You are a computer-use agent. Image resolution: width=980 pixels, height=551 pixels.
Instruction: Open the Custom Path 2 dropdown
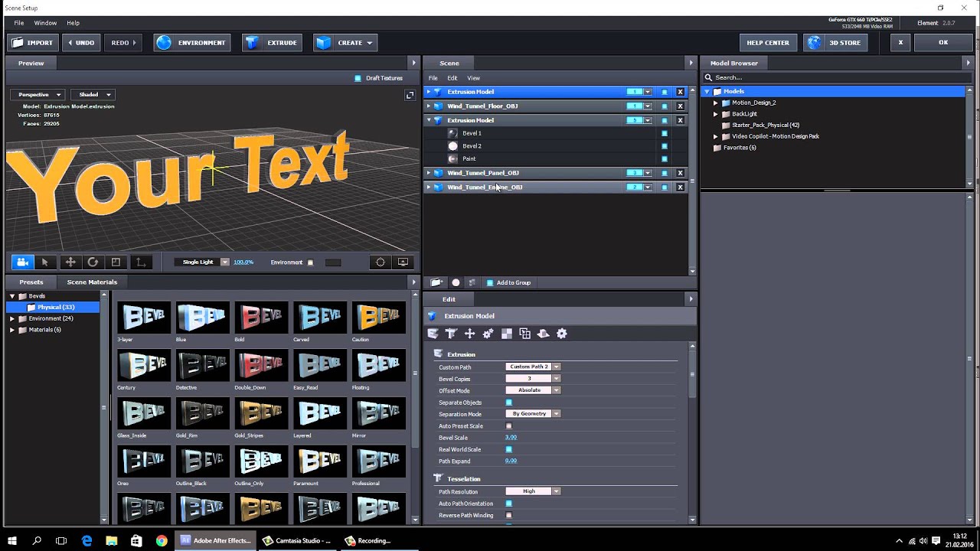pyautogui.click(x=533, y=367)
